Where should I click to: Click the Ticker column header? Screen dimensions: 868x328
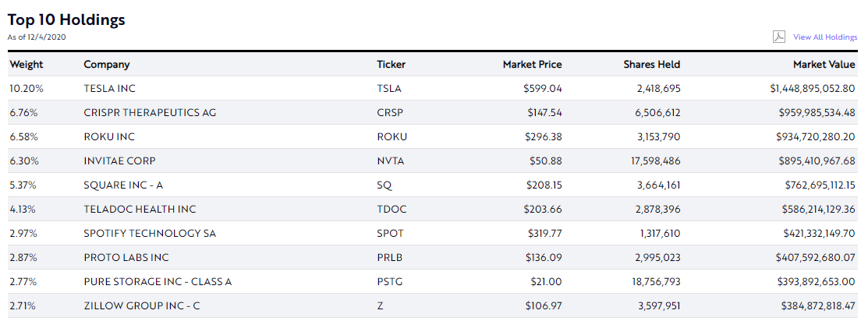coord(391,65)
